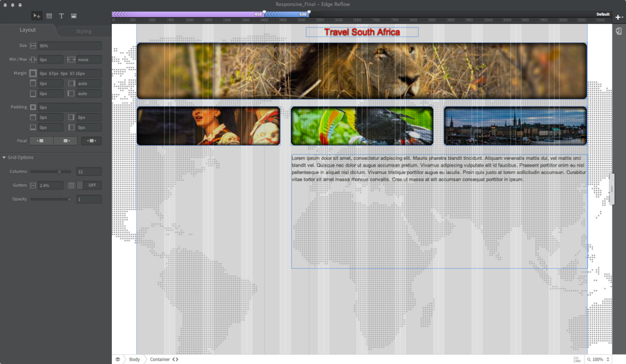Click the Max width field showing none
The width and height of the screenshot is (626, 364).
coord(89,59)
